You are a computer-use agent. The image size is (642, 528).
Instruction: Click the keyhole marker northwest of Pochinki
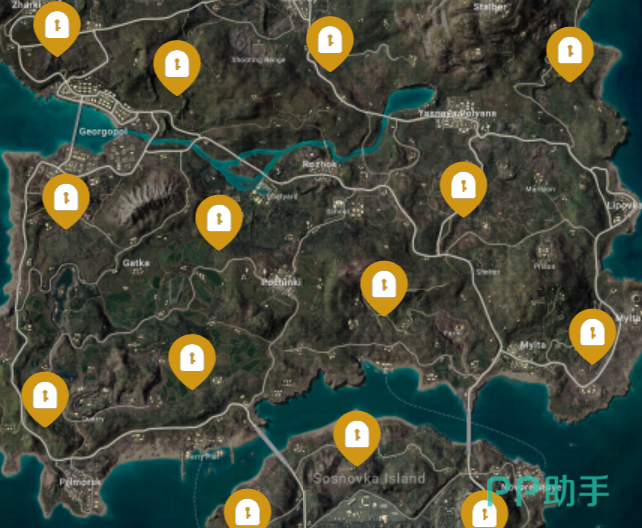click(x=219, y=218)
